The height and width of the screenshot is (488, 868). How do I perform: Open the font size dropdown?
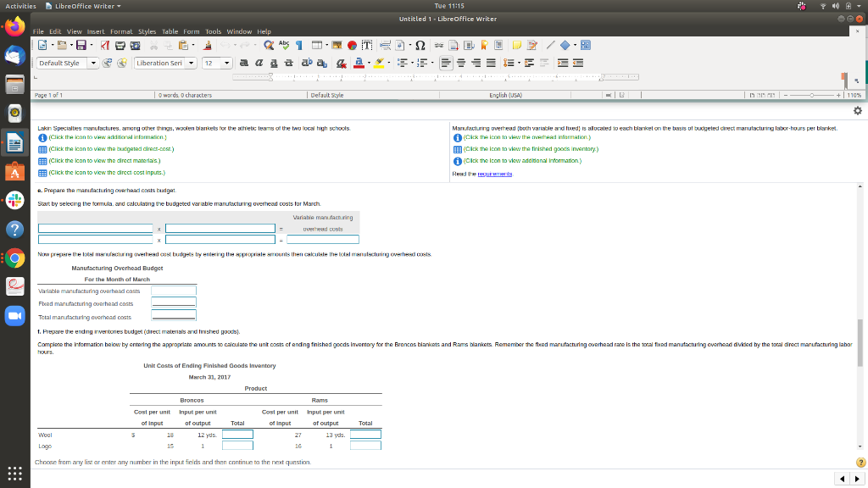click(x=225, y=62)
